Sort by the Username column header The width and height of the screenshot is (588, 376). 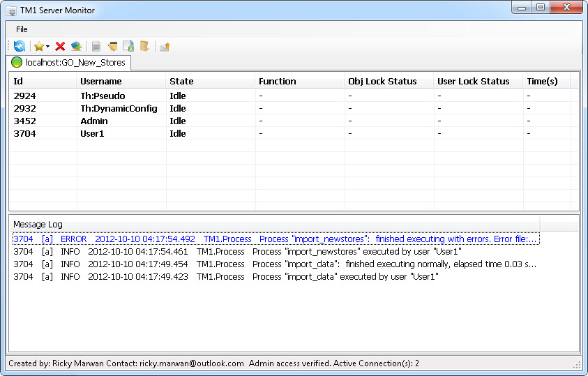coord(121,82)
